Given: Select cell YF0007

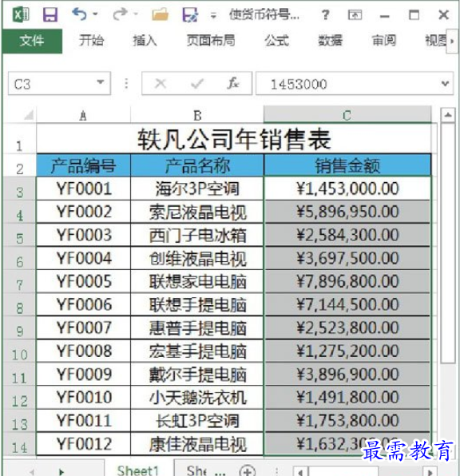Looking at the screenshot, I should 83,328.
